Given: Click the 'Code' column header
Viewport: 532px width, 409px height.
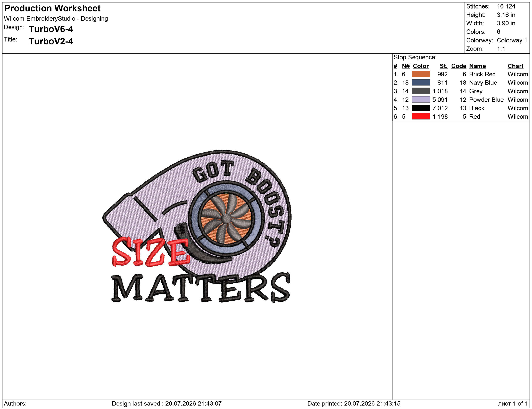Looking at the screenshot, I should point(458,66).
